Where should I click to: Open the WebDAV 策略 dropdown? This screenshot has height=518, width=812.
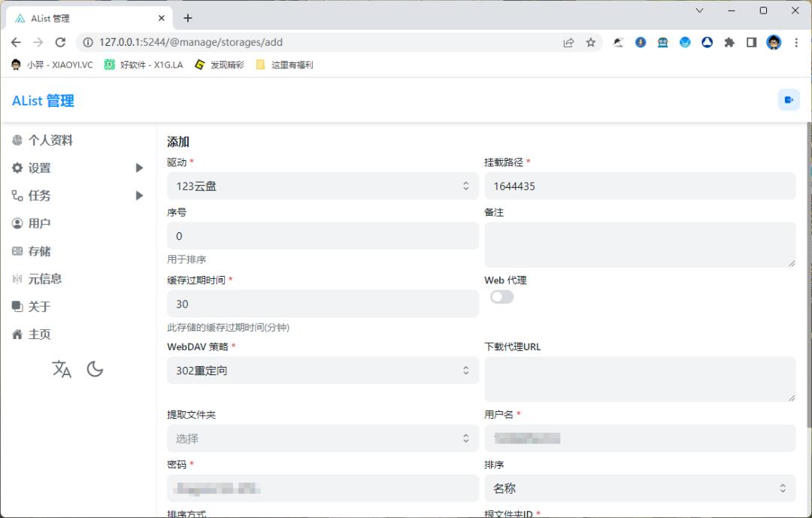pos(323,370)
